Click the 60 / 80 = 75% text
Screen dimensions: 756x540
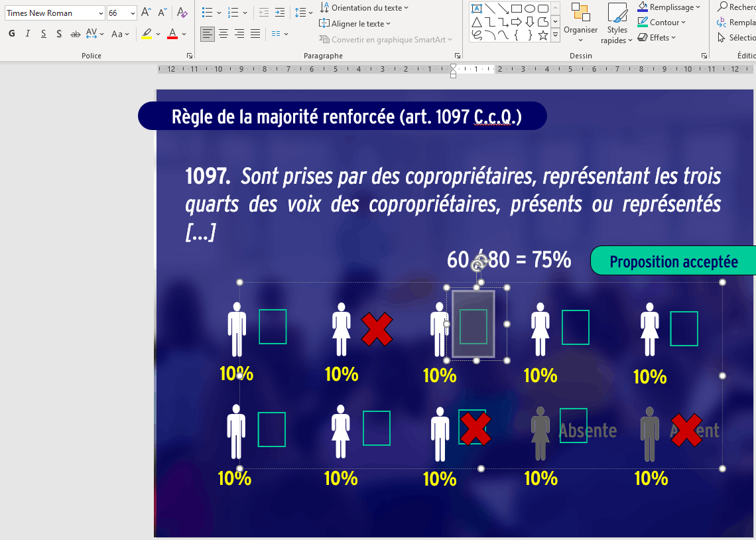point(509,260)
